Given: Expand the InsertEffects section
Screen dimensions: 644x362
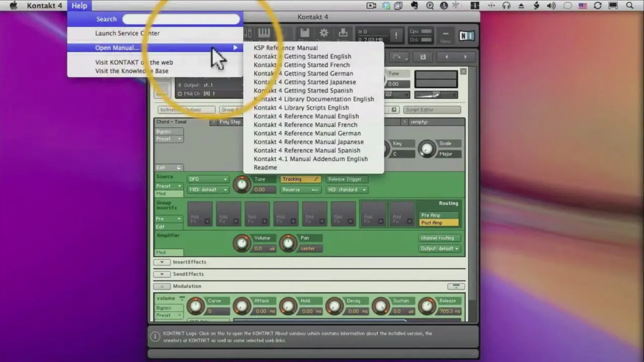Looking at the screenshot, I should [162, 262].
